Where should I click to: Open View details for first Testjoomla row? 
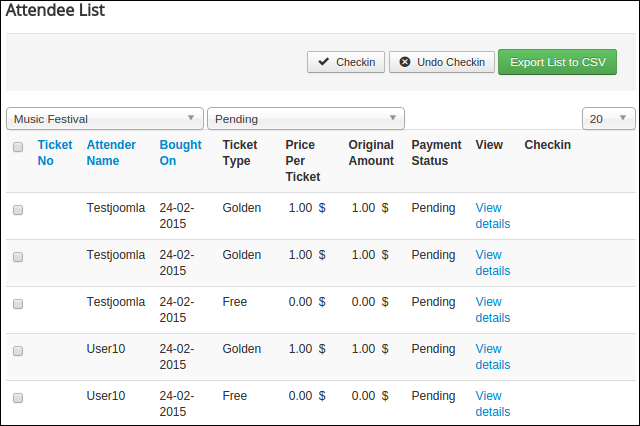492,216
